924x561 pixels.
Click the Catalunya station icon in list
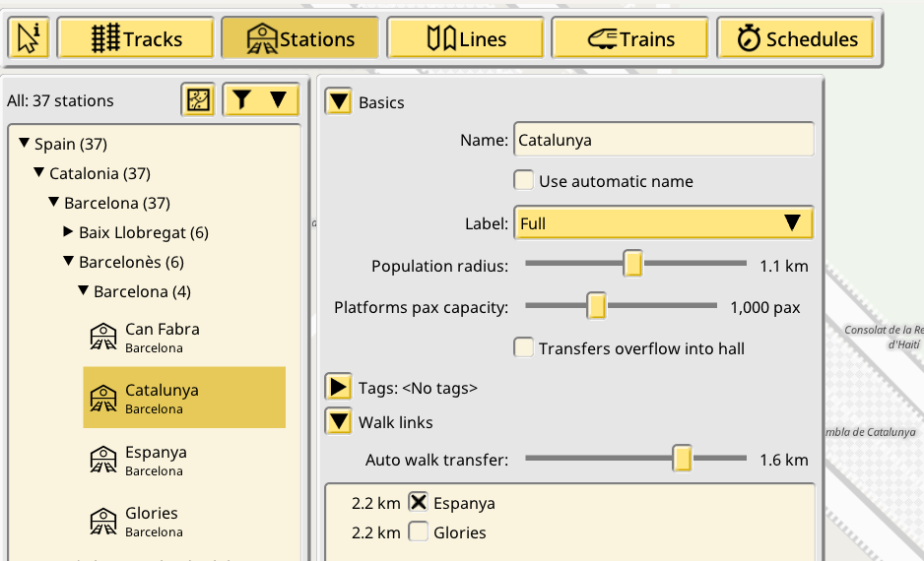point(102,398)
